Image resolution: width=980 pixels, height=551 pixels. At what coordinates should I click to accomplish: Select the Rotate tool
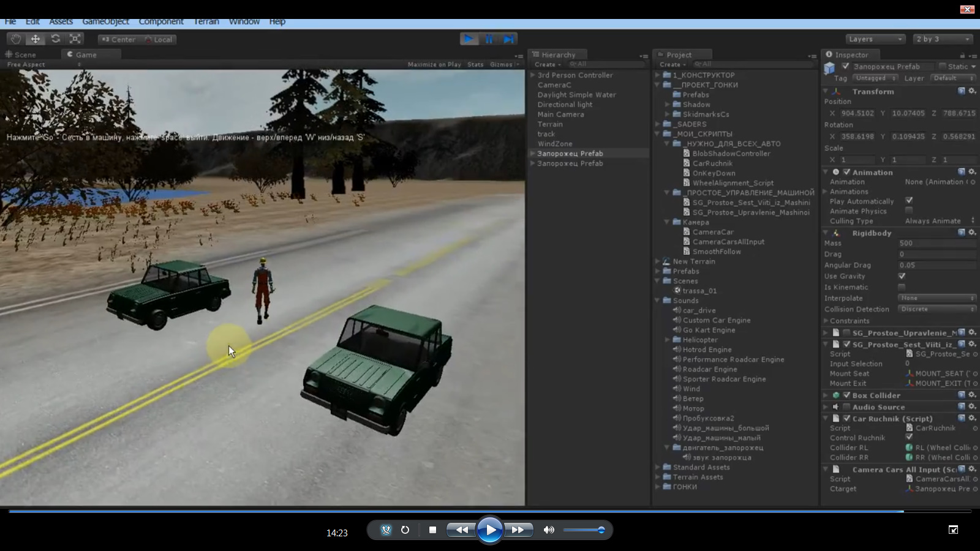[x=56, y=39]
